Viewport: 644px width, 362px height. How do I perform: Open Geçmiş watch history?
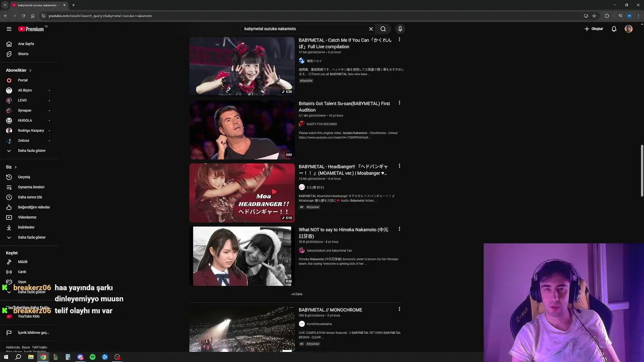pyautogui.click(x=29, y=177)
